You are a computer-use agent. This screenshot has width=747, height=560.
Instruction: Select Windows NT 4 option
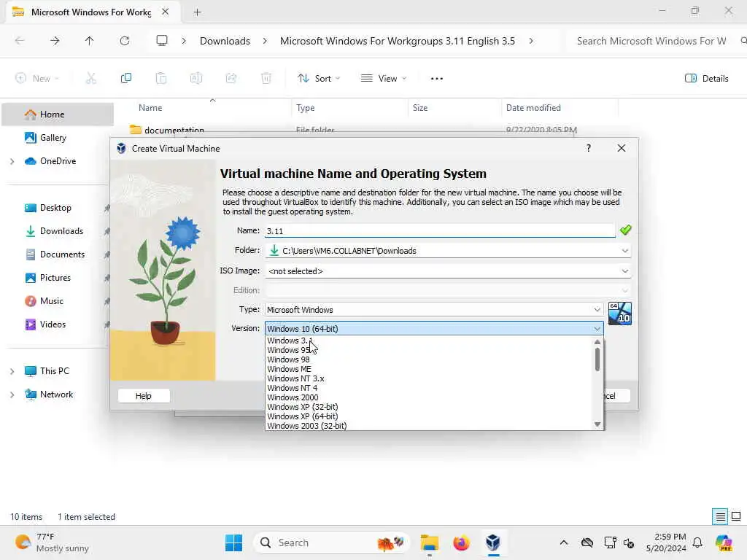pos(430,388)
